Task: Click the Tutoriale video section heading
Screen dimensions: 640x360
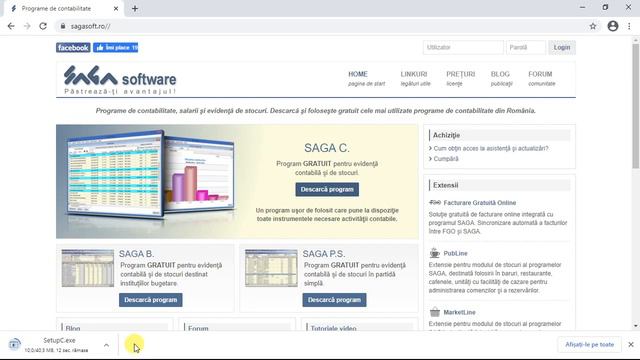Action: point(333,328)
